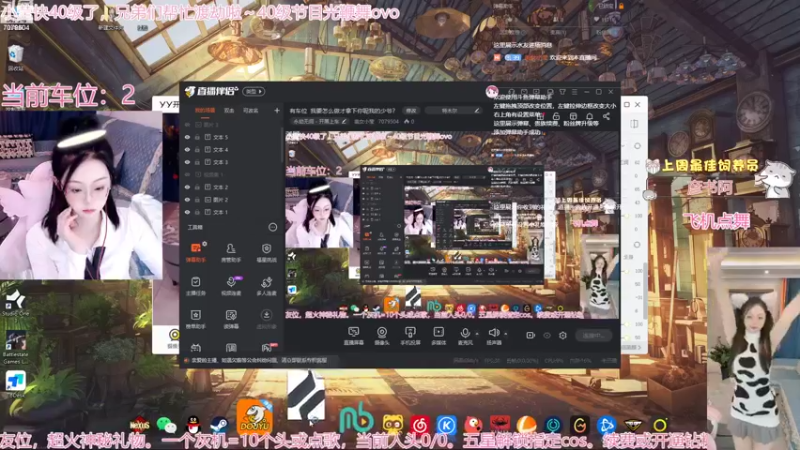This screenshot has width=800, height=450.
Task: Click the notice message in the status bar
Action: (x=259, y=360)
